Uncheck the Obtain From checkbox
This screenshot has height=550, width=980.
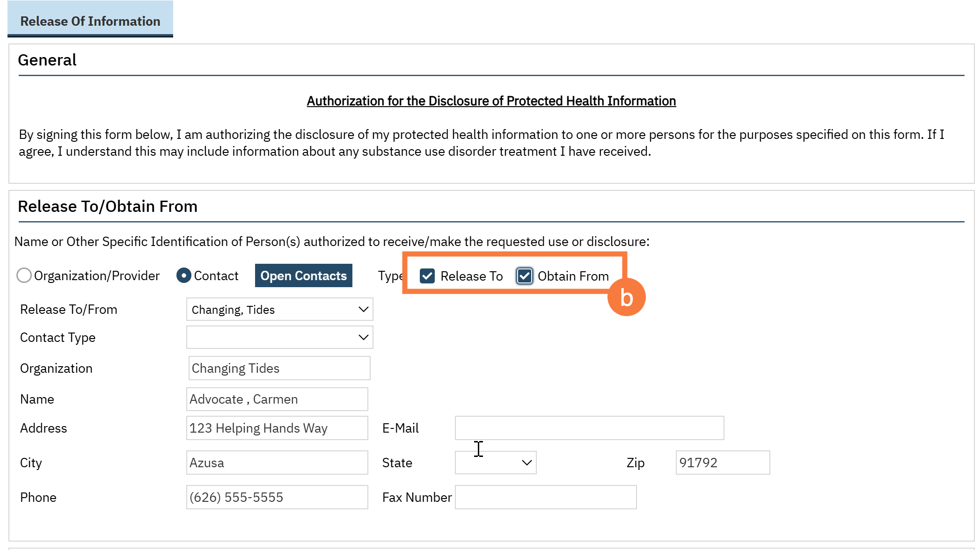[524, 276]
